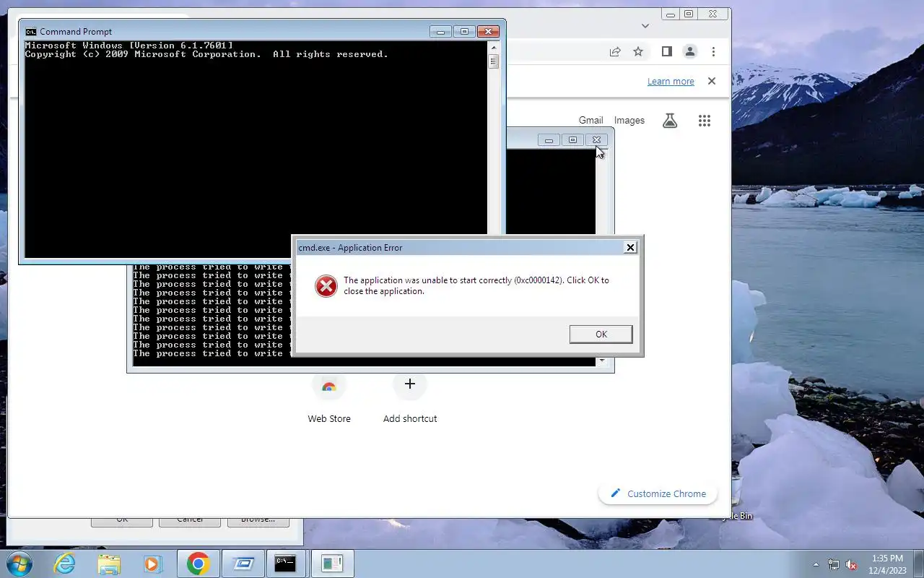This screenshot has width=924, height=578.
Task: Toggle Chrome's side panel icon
Action: (x=667, y=52)
